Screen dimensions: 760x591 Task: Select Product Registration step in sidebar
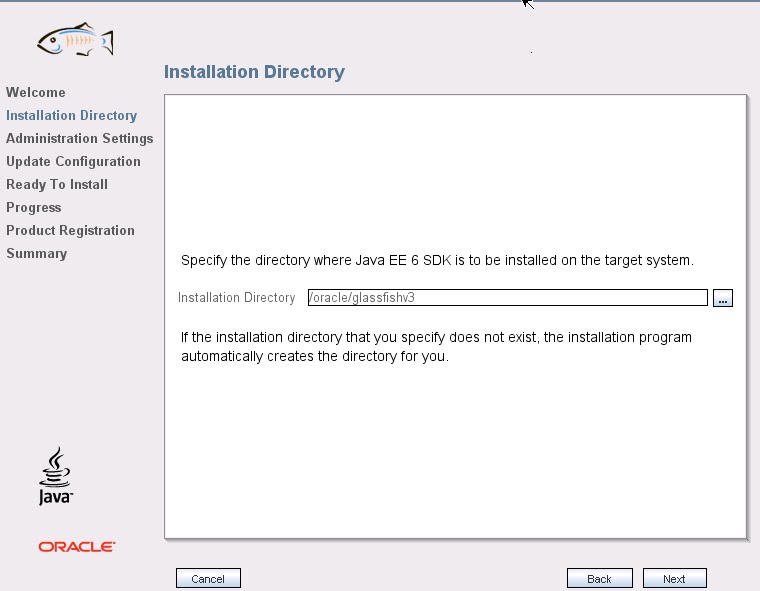tap(70, 230)
